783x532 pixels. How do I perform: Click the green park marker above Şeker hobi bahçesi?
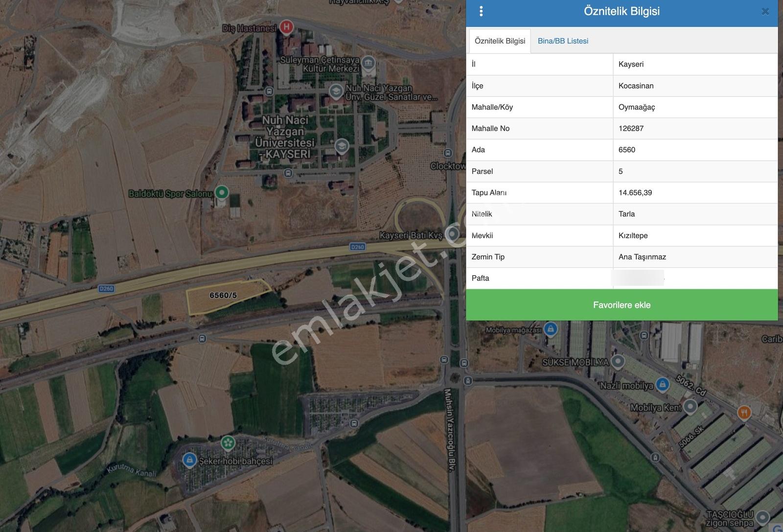tap(228, 443)
